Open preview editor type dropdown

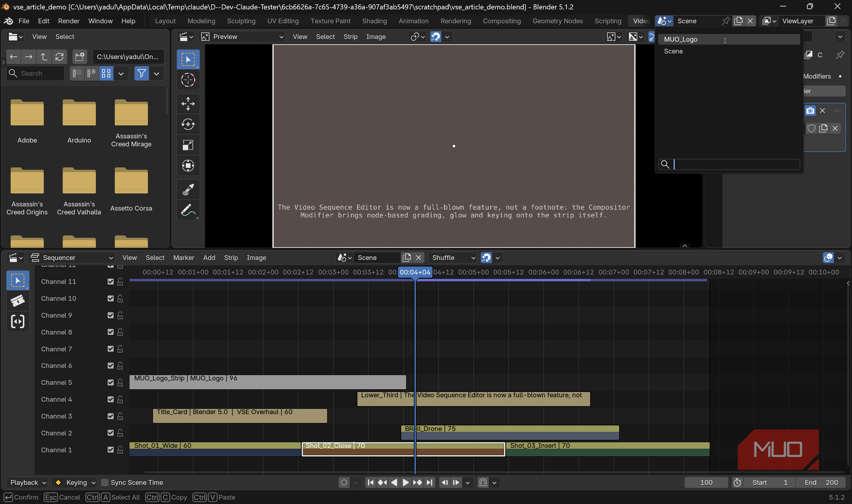186,37
